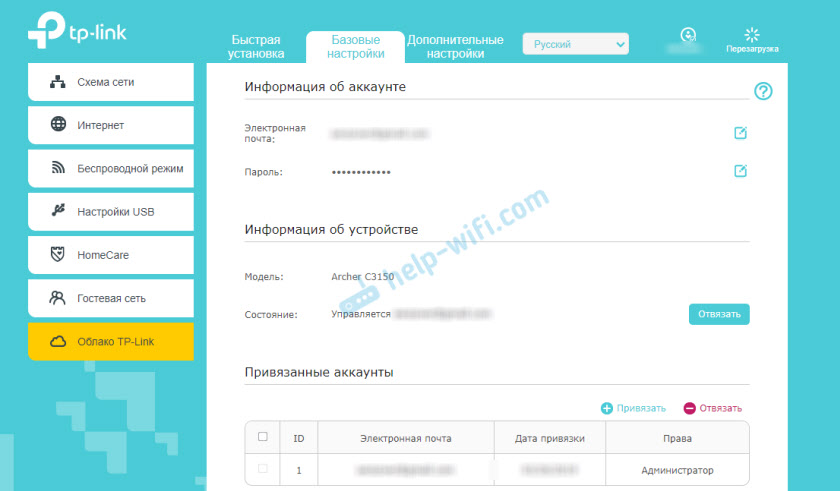Viewport: 840px width, 491px height.
Task: Open the Русский language dropdown
Action: [x=576, y=44]
